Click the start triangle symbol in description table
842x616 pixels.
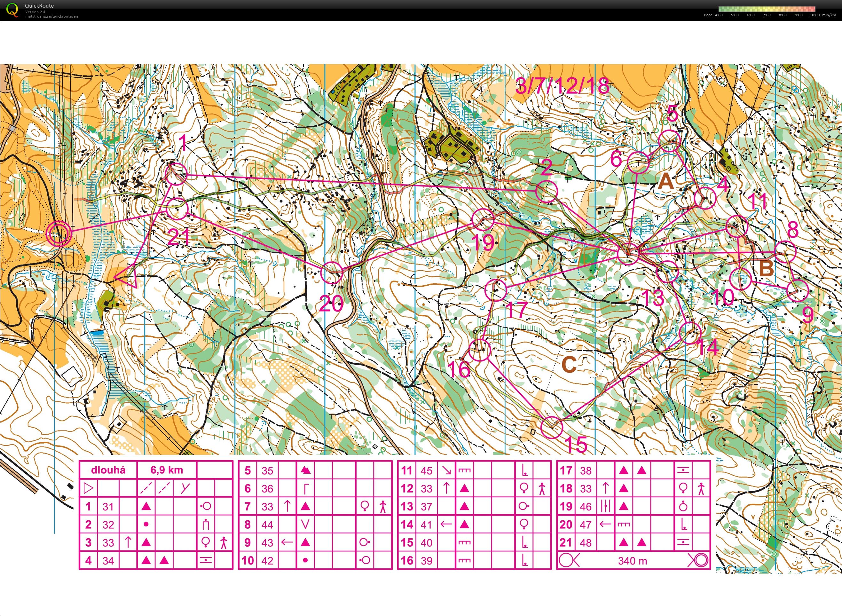point(88,488)
